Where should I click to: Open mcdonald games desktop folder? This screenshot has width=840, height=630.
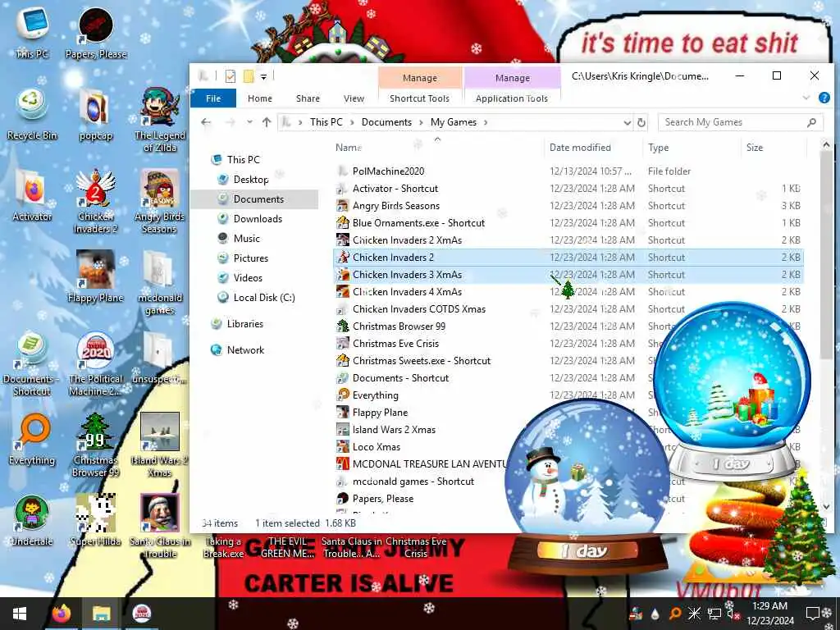coord(160,282)
